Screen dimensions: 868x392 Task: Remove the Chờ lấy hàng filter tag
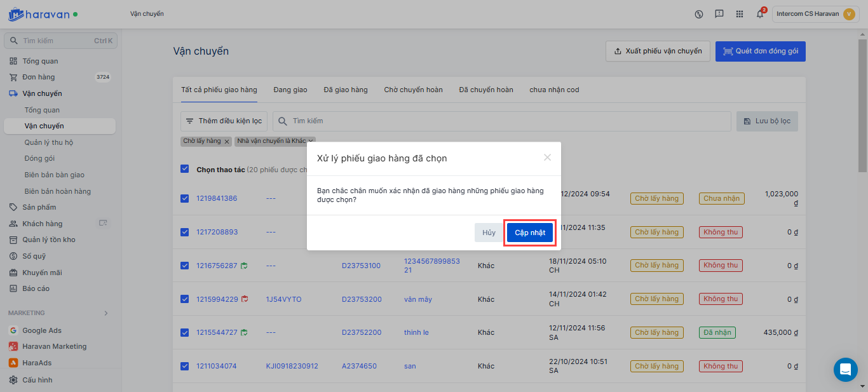point(227,141)
